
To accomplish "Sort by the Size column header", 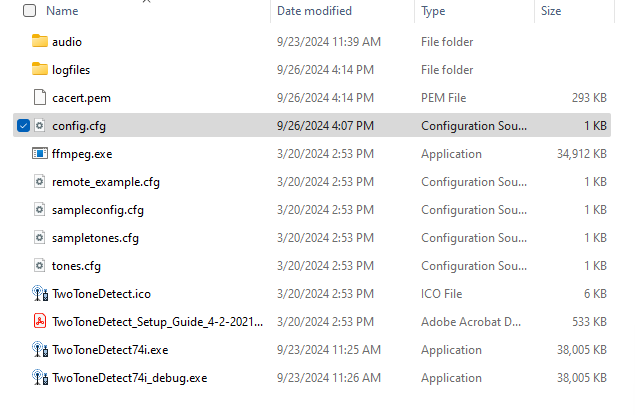I will tap(551, 11).
